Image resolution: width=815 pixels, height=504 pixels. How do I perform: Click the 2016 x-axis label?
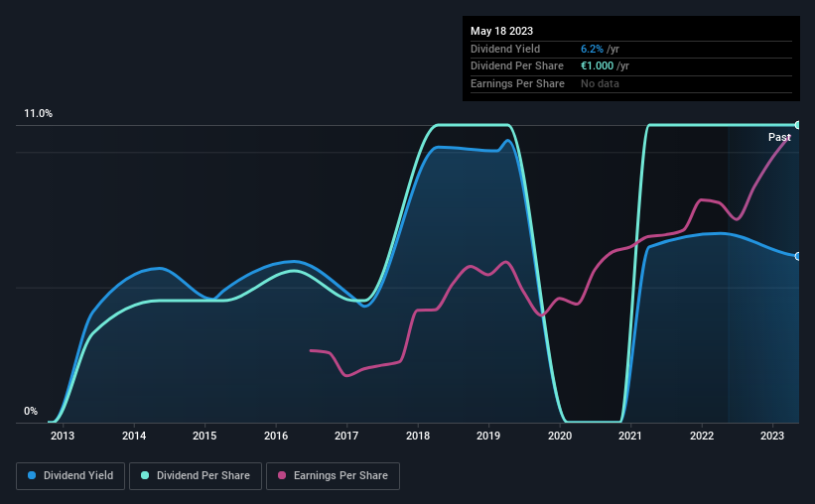(276, 436)
